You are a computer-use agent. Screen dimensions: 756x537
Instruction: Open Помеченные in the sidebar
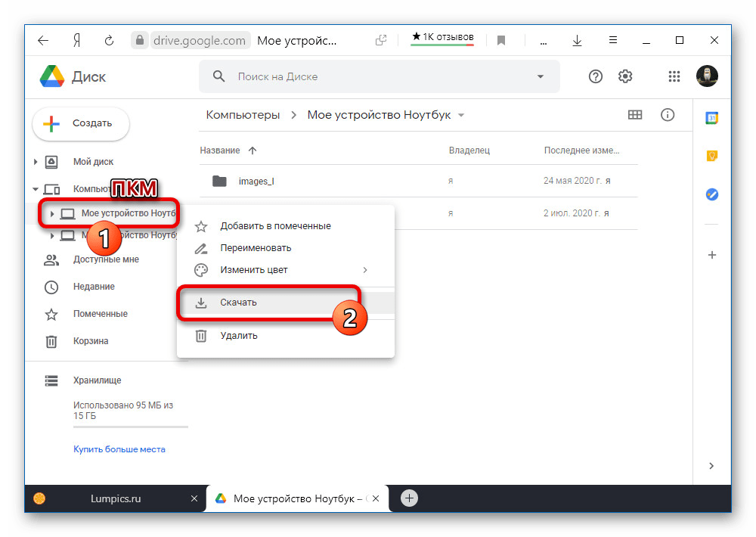(x=101, y=314)
